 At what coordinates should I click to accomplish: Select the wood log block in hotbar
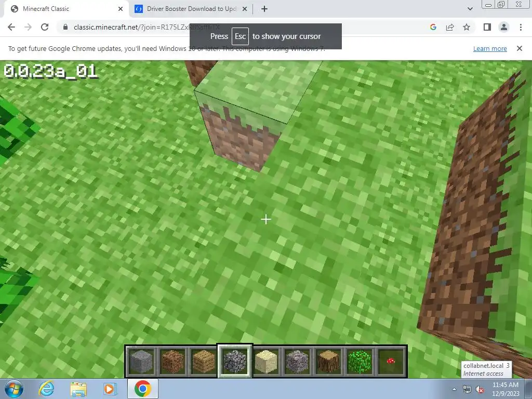tap(328, 362)
